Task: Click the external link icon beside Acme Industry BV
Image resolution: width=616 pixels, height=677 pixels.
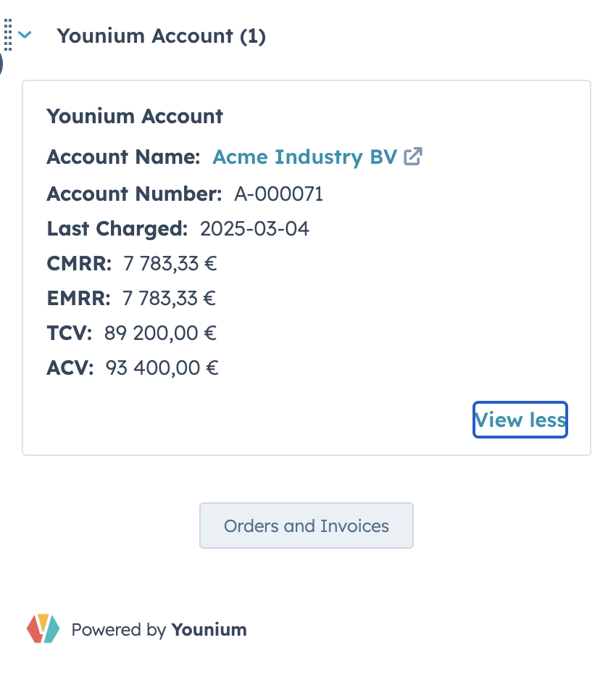Action: pos(413,157)
